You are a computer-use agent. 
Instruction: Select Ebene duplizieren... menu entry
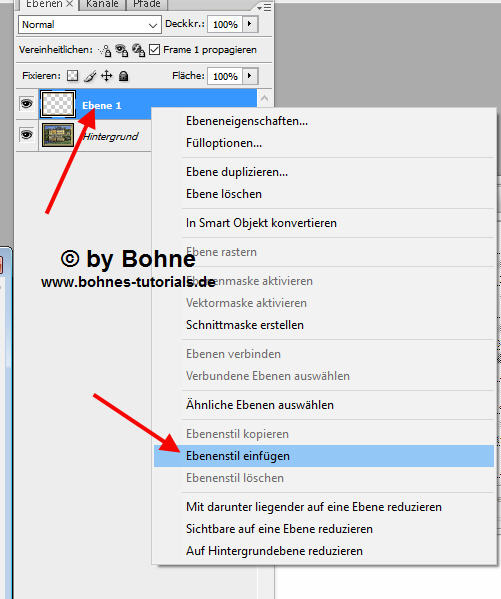(237, 172)
